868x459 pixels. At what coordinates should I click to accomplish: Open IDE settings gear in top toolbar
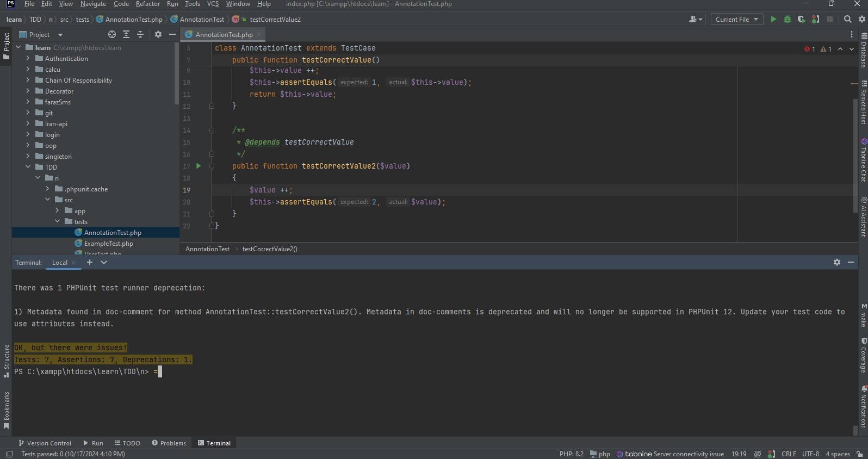(x=861, y=19)
